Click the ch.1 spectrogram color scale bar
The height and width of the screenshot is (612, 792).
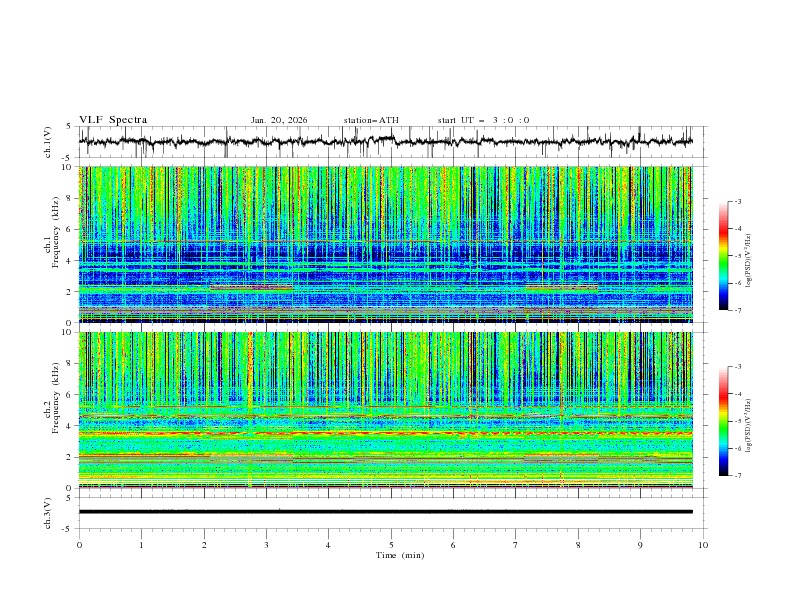click(724, 256)
